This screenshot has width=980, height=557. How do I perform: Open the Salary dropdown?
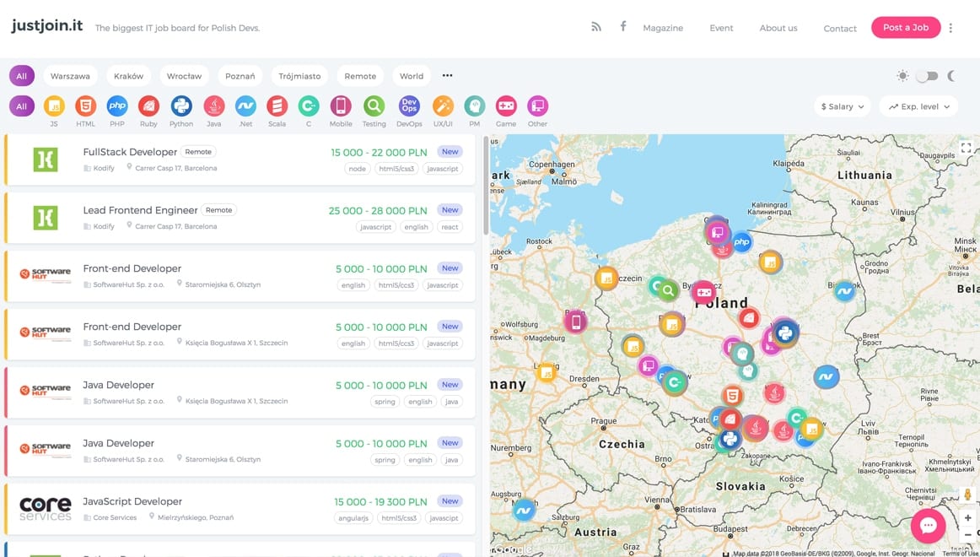point(843,106)
